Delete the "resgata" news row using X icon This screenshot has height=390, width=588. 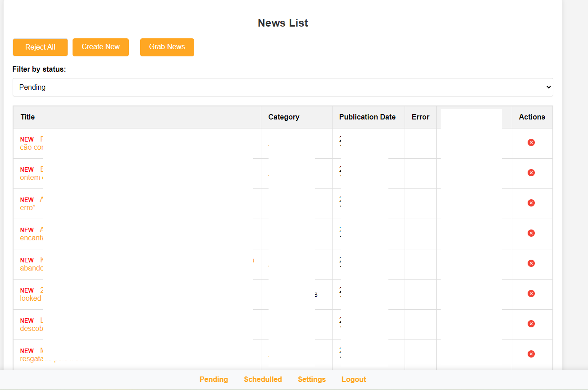(x=531, y=354)
